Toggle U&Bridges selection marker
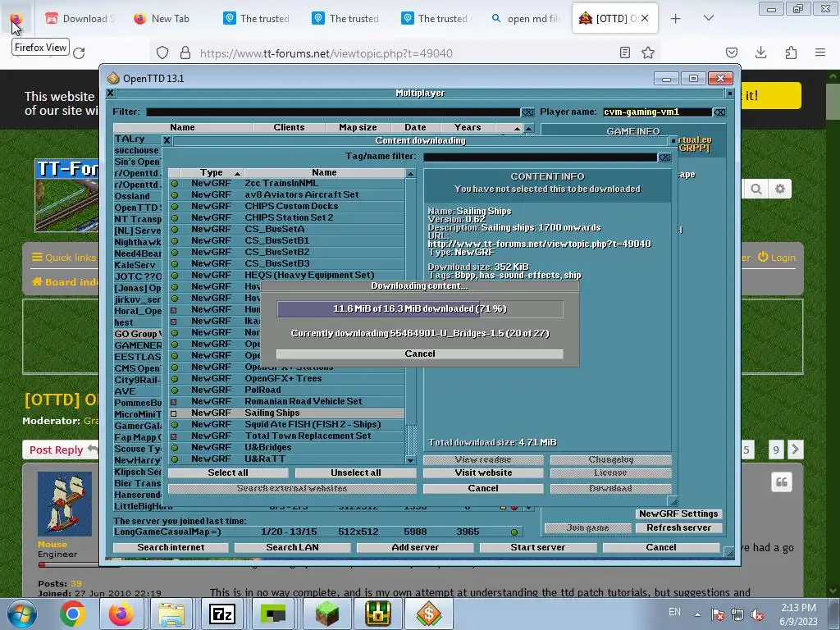Image resolution: width=840 pixels, height=630 pixels. [174, 448]
